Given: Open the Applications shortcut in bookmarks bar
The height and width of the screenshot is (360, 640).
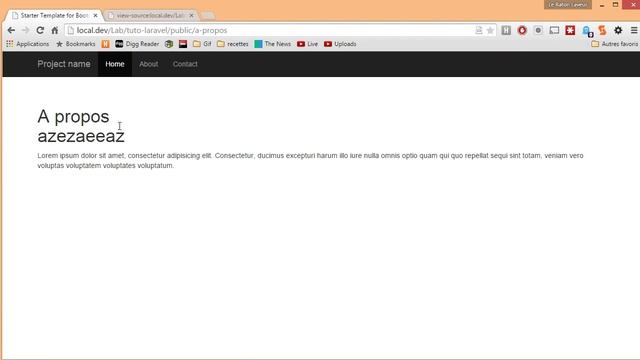Looking at the screenshot, I should 27,44.
